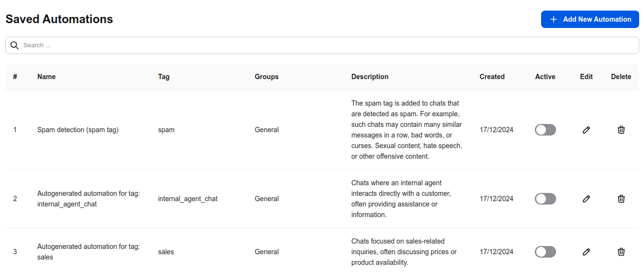The width and height of the screenshot is (644, 274).
Task: Edit the internal_agent_chat automation via pencil icon
Action: (587, 199)
